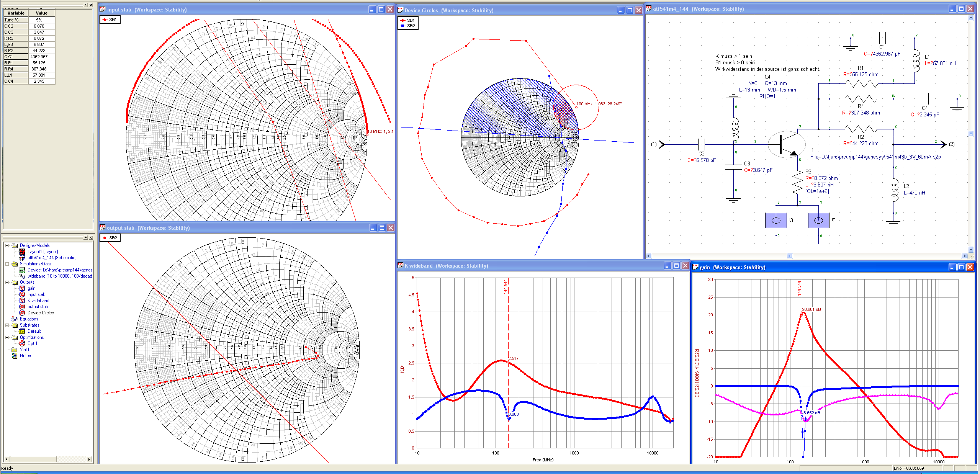Image resolution: width=980 pixels, height=474 pixels.
Task: Select wideband simulation tree entry
Action: tap(59, 276)
